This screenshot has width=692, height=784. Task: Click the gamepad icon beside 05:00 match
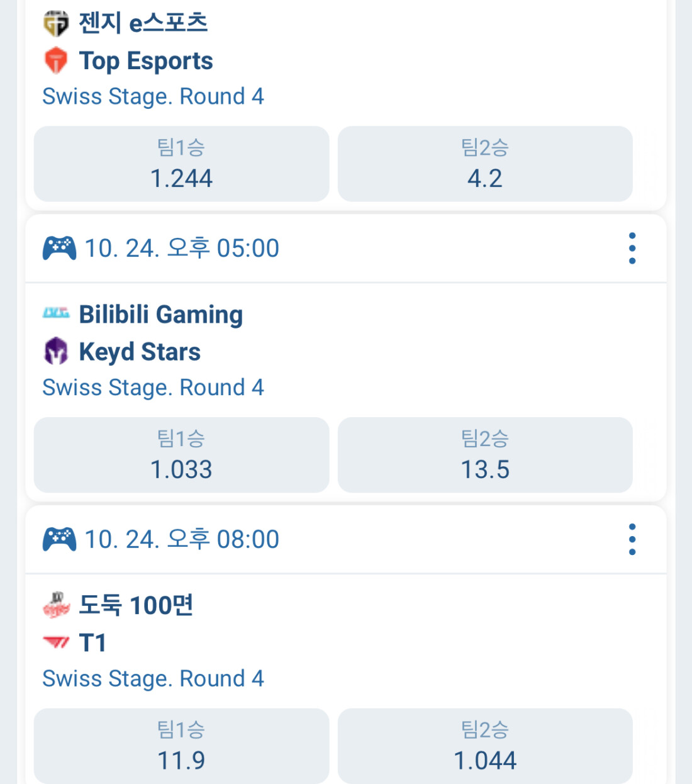tap(59, 249)
